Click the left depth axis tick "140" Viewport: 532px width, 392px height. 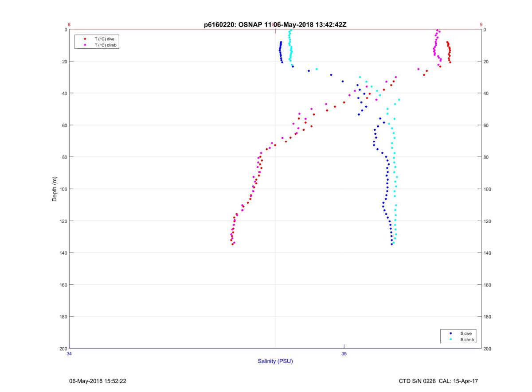pos(63,253)
